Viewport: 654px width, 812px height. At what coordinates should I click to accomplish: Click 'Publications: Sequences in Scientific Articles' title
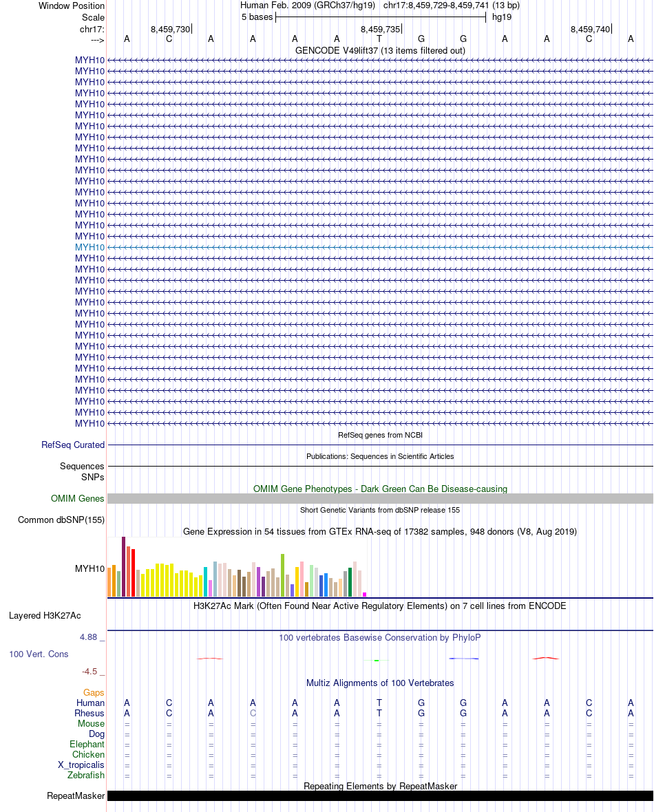click(x=380, y=456)
